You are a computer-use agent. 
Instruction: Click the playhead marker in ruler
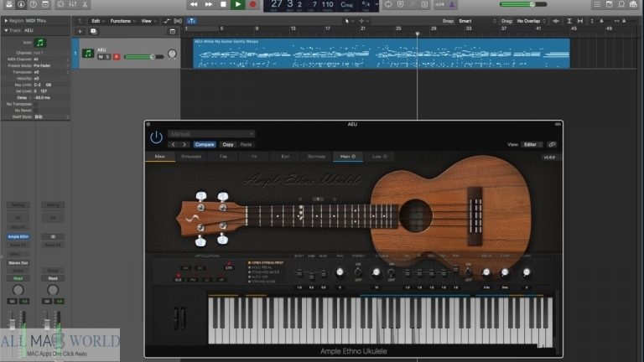418,34
